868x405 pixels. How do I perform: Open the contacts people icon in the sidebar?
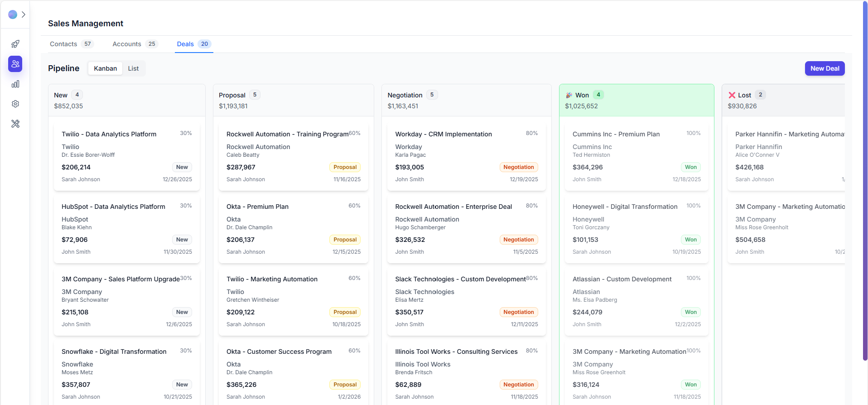pyautogui.click(x=15, y=64)
